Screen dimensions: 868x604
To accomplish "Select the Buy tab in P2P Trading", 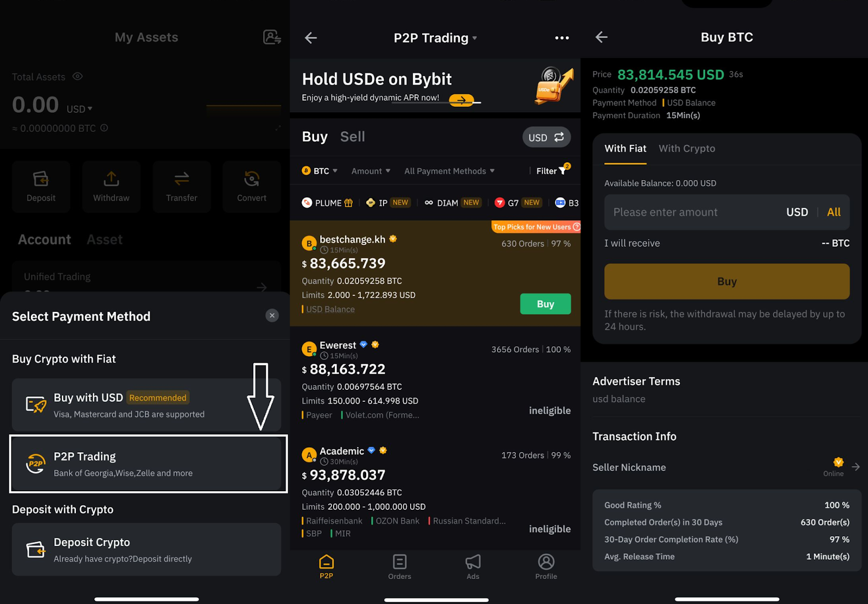I will (x=315, y=137).
